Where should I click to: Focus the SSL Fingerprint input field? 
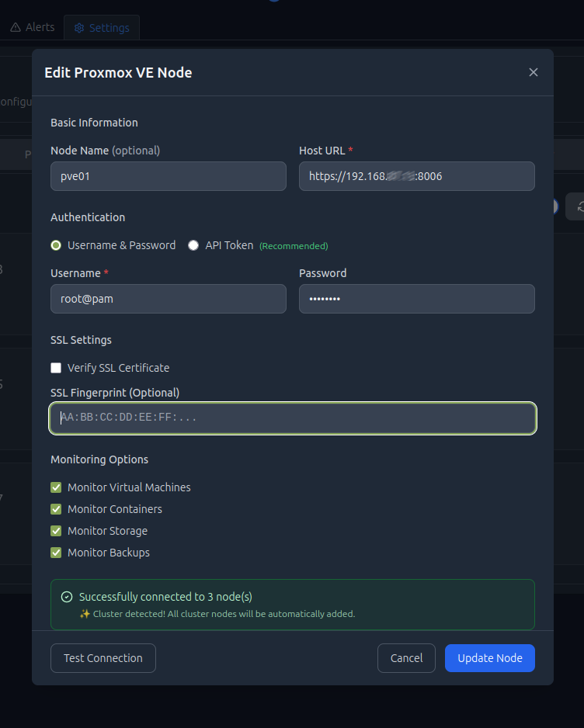[293, 418]
